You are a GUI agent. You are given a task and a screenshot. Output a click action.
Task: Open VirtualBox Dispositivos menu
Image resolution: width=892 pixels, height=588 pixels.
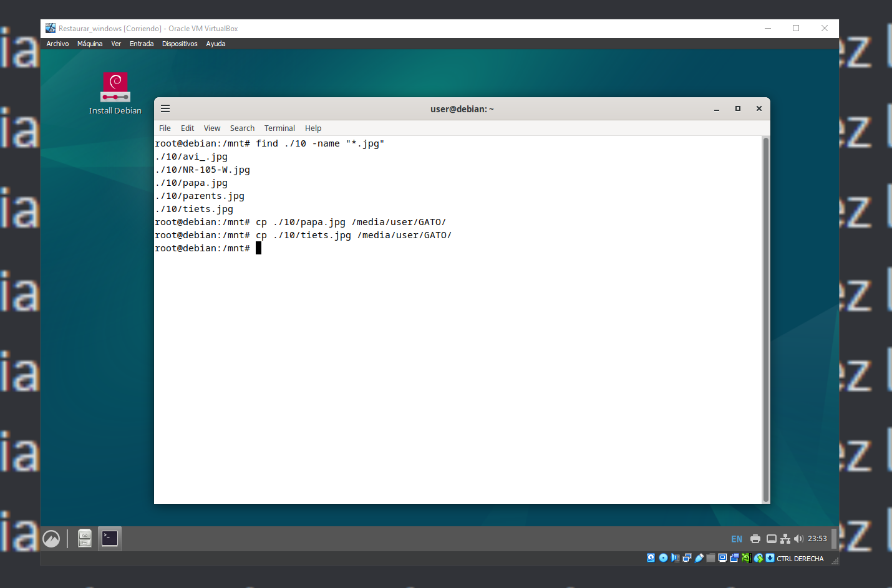[x=180, y=44]
